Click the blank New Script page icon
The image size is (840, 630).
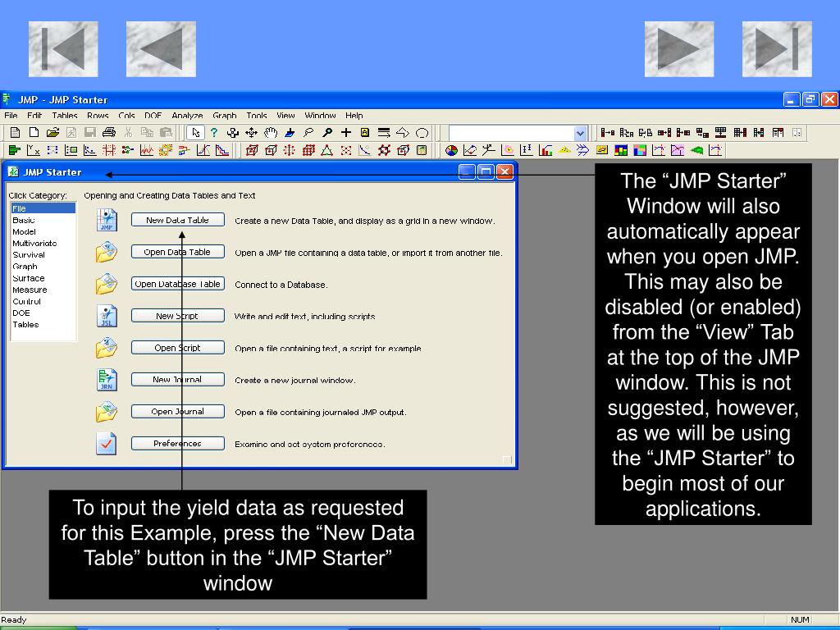pos(34,132)
